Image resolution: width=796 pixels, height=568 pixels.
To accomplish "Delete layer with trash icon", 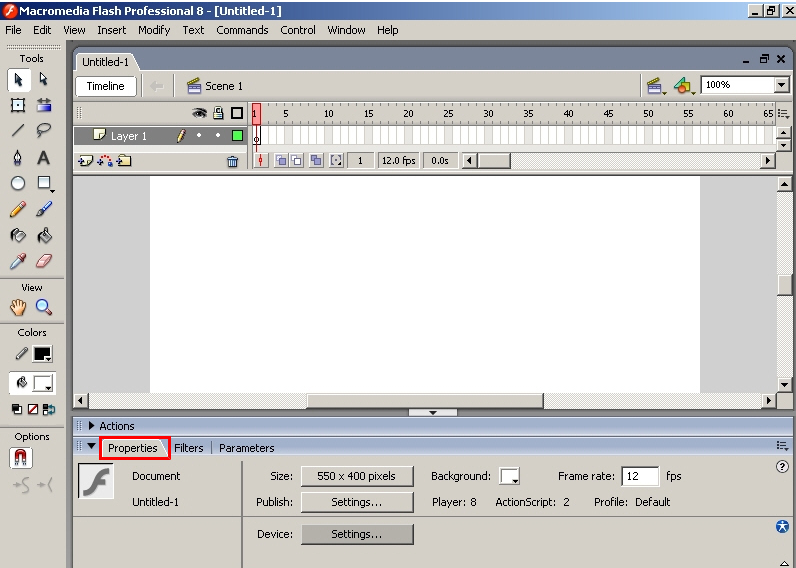I will tap(233, 161).
